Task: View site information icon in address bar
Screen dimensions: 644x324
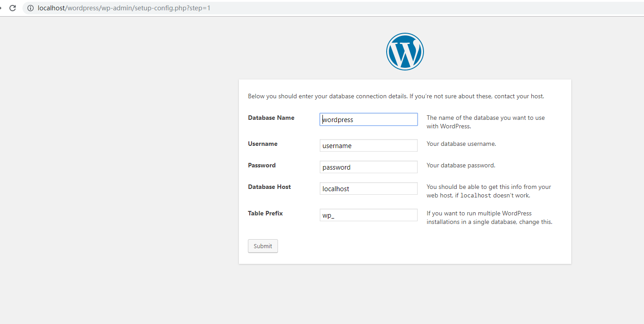Action: click(31, 8)
